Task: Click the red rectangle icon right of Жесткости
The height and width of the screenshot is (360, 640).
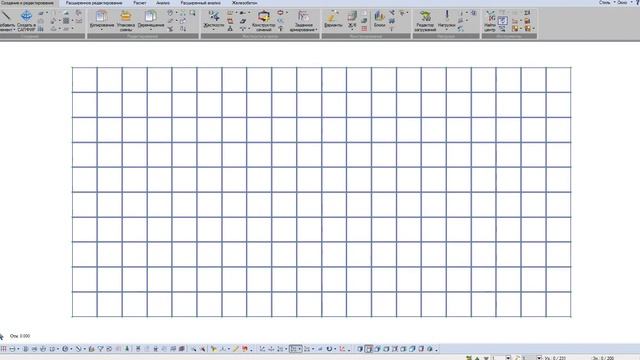Action: pyautogui.click(x=230, y=21)
